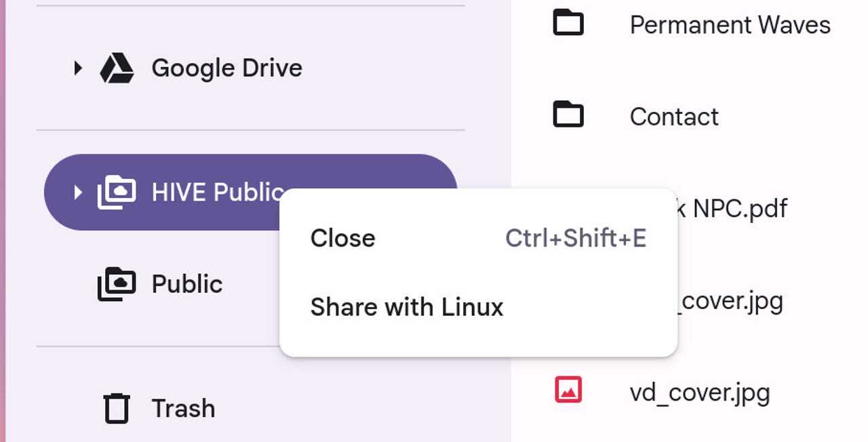868x442 pixels.
Task: Click the Permanent Waves folder icon
Action: click(568, 24)
